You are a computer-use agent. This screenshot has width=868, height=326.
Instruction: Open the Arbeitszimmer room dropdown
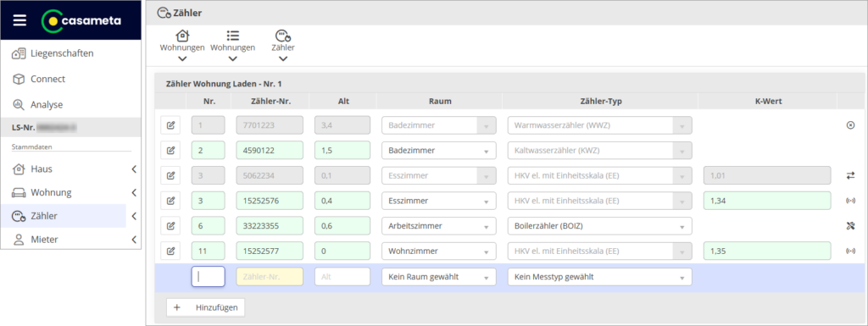pos(439,225)
